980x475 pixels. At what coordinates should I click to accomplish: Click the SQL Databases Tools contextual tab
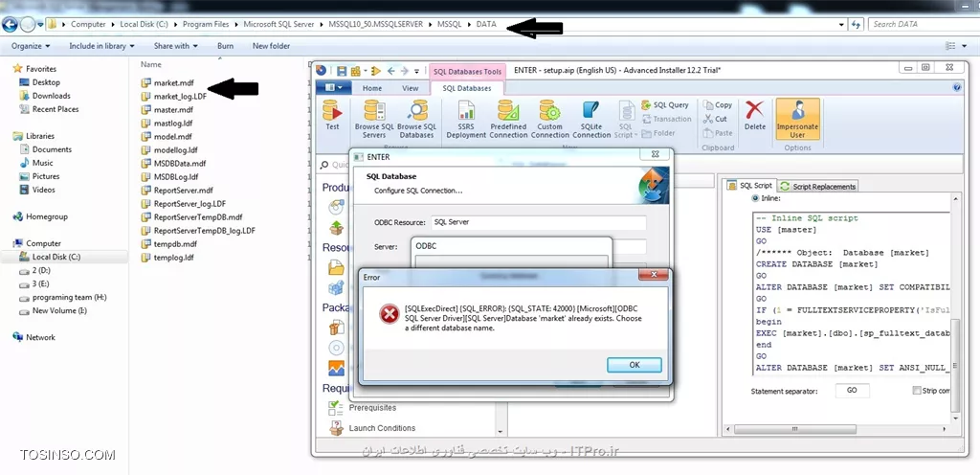[467, 71]
